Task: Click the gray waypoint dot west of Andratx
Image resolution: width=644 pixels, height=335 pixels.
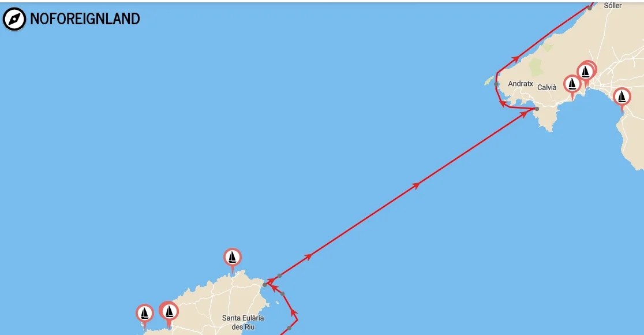Action: click(496, 84)
